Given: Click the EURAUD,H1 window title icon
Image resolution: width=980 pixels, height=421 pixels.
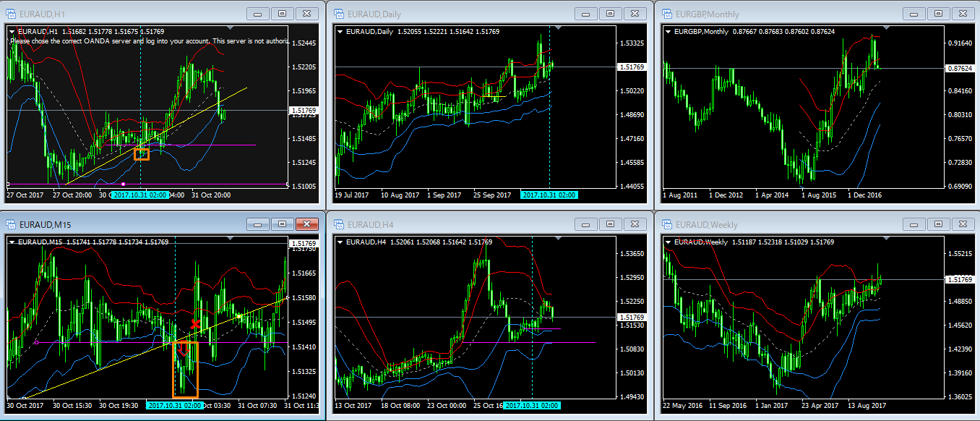Looking at the screenshot, I should point(12,14).
